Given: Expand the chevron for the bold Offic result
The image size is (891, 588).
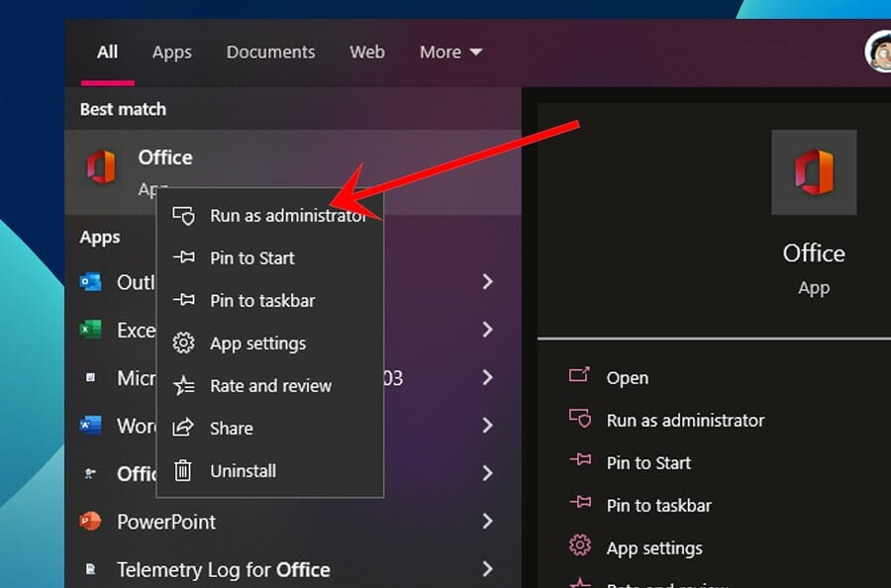Looking at the screenshot, I should coord(487,472).
